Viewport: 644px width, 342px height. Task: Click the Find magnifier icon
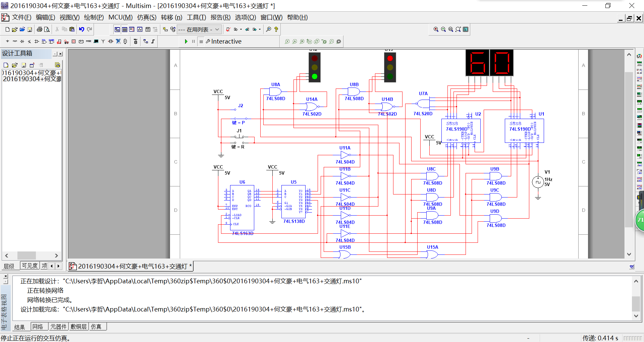269,30
